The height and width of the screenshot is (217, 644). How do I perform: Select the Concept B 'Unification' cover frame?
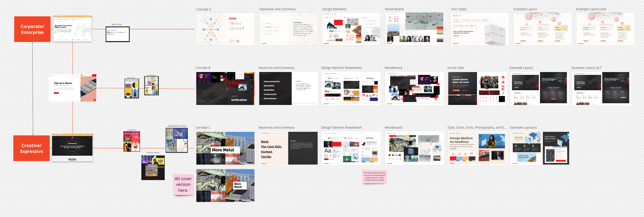tap(225, 88)
